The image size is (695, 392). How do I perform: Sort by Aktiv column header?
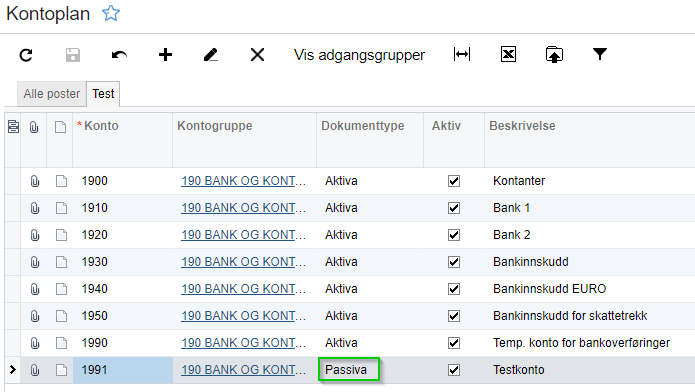click(x=446, y=125)
